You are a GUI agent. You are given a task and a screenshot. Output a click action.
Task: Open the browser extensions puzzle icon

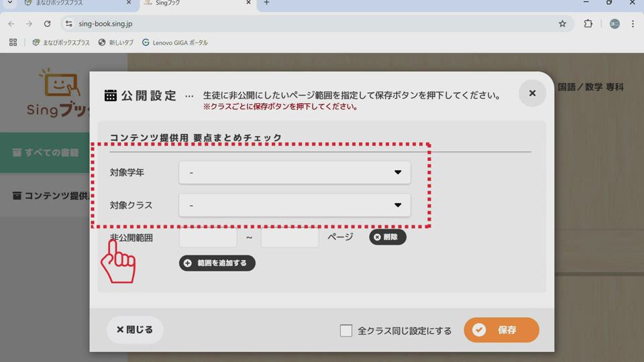point(588,23)
